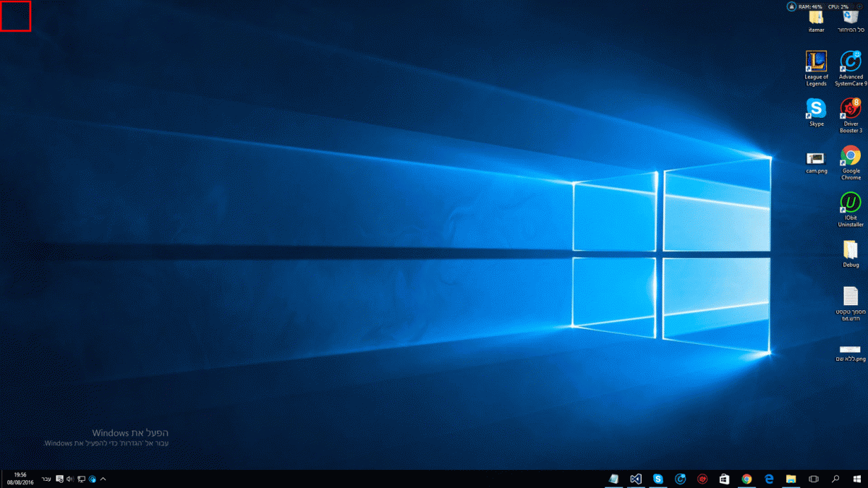The width and height of the screenshot is (868, 488).
Task: Click the broom clean icon in the RAM widget
Action: click(x=791, y=7)
